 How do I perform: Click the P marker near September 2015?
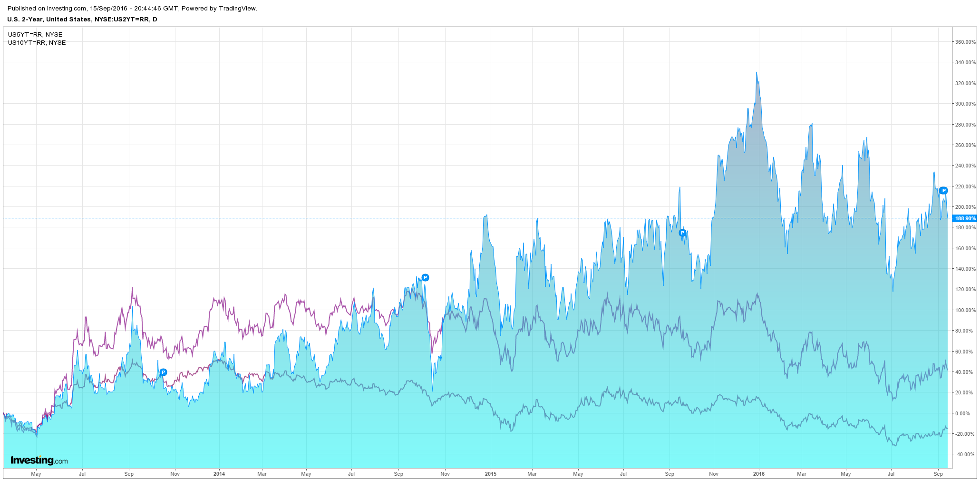click(682, 233)
